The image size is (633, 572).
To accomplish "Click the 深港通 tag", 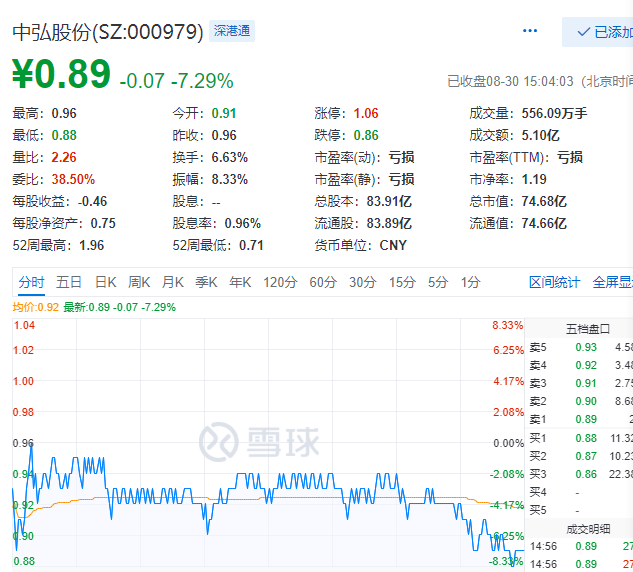I will point(232,31).
